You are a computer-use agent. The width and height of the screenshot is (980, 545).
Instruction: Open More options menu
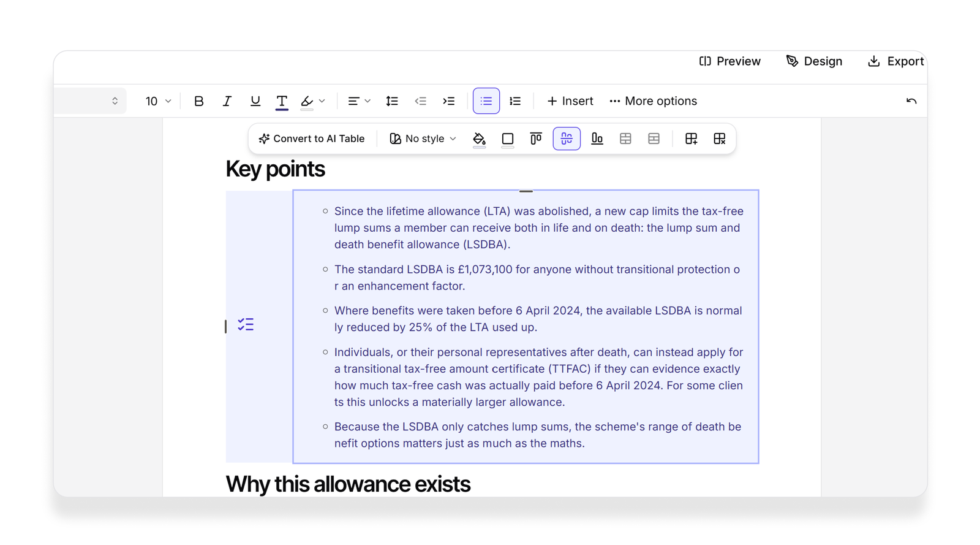(654, 101)
